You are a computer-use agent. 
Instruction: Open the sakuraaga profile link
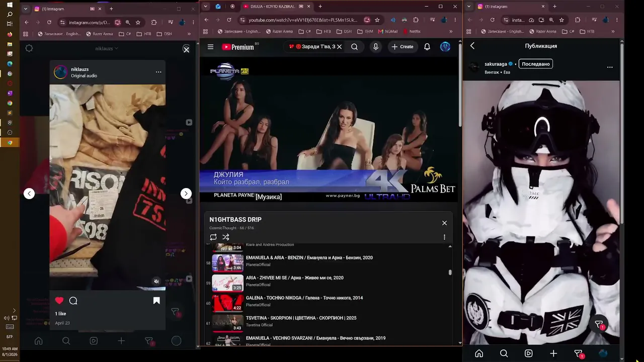pyautogui.click(x=496, y=64)
